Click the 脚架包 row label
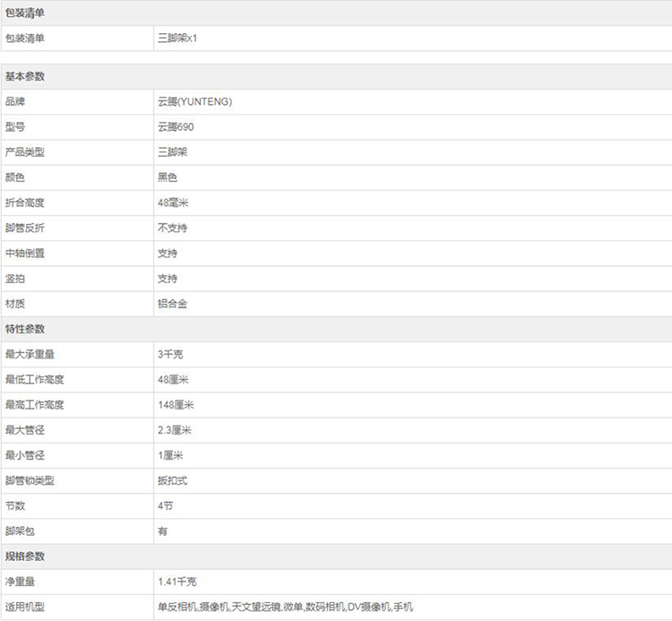The width and height of the screenshot is (672, 621). click(x=20, y=531)
